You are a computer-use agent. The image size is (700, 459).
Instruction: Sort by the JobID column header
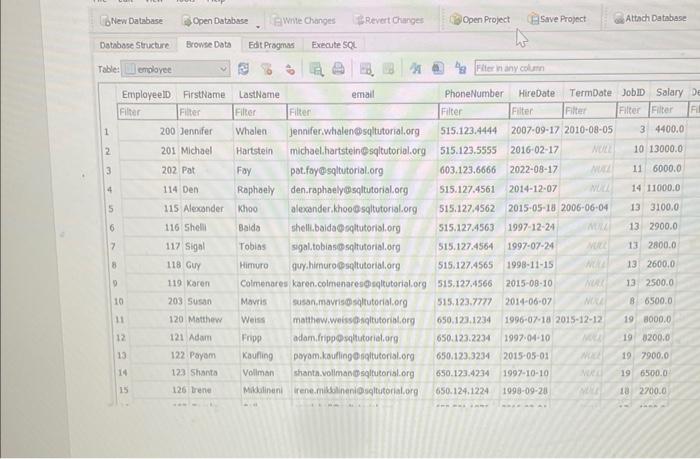coord(633,92)
